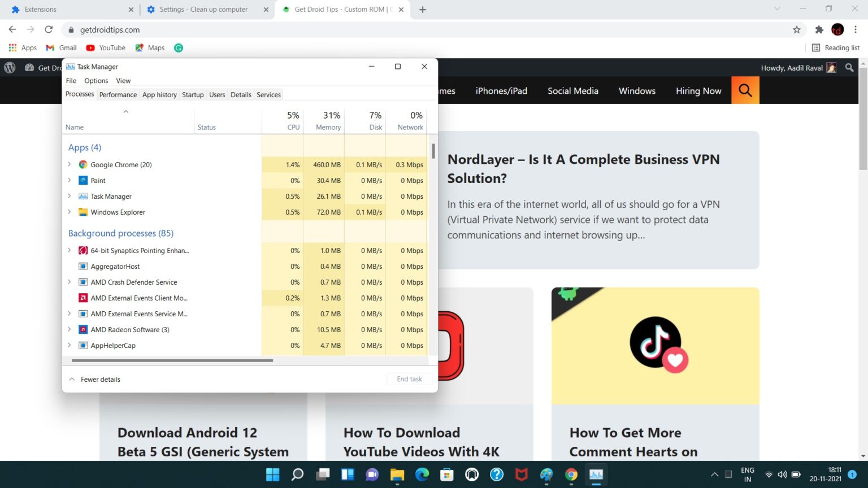Click the Grammarly extension icon
868x488 pixels.
click(178, 47)
